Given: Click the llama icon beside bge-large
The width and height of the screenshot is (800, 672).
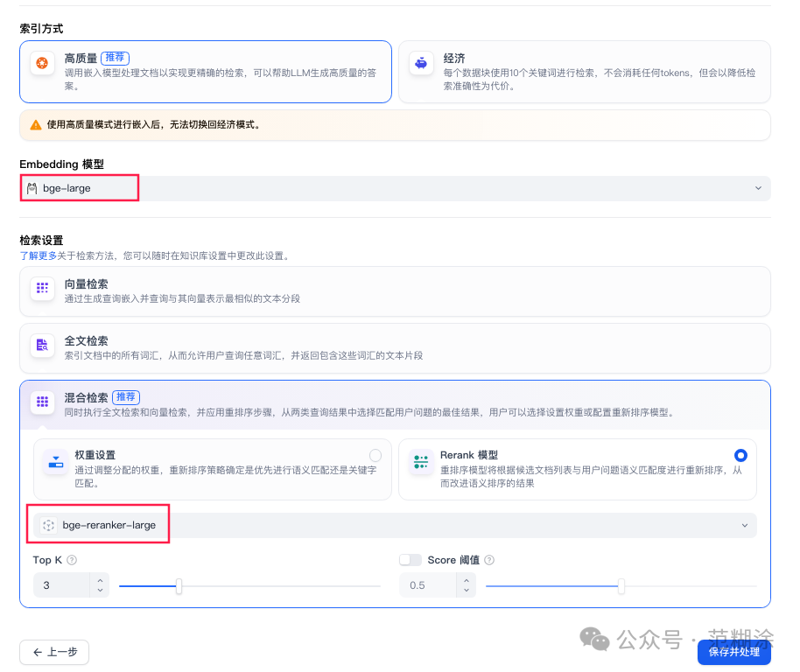Looking at the screenshot, I should pos(31,187).
